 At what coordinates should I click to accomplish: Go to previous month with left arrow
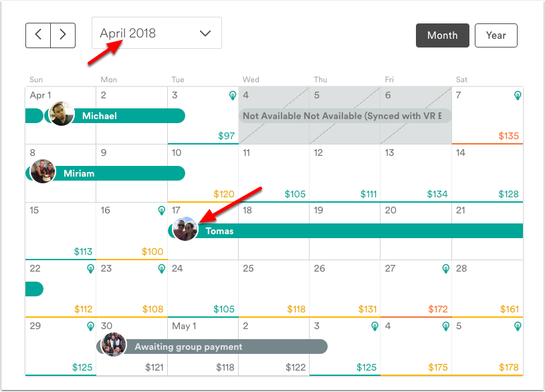[x=38, y=35]
